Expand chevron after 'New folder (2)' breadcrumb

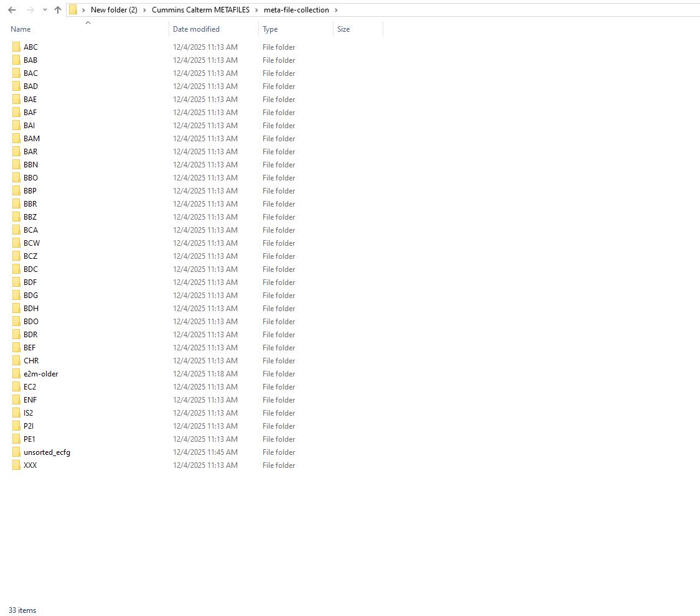coord(144,10)
